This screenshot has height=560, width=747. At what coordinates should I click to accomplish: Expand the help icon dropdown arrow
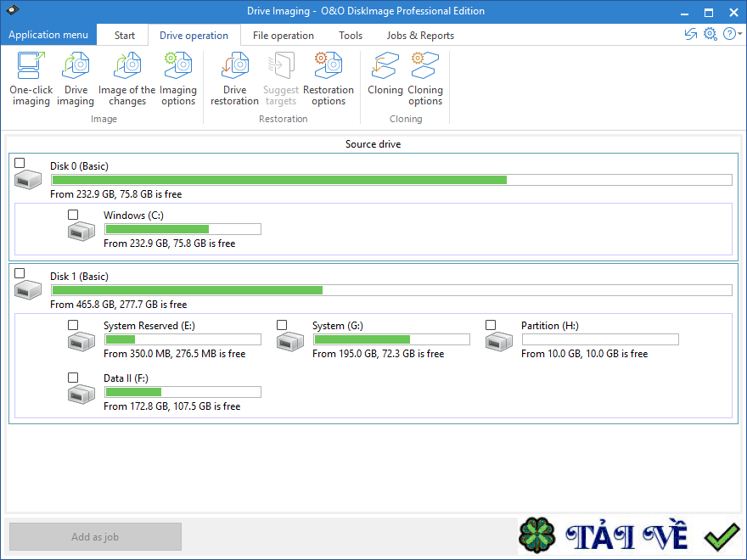pos(740,34)
